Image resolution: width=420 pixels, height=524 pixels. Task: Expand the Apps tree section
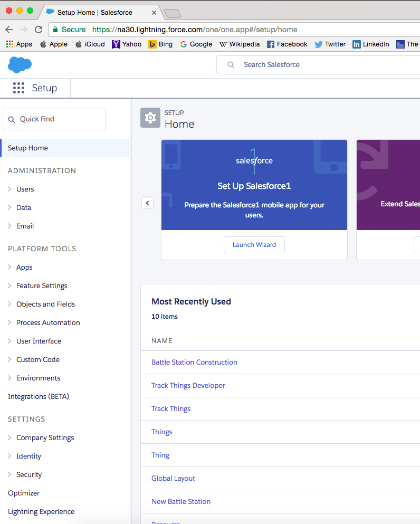pos(9,267)
